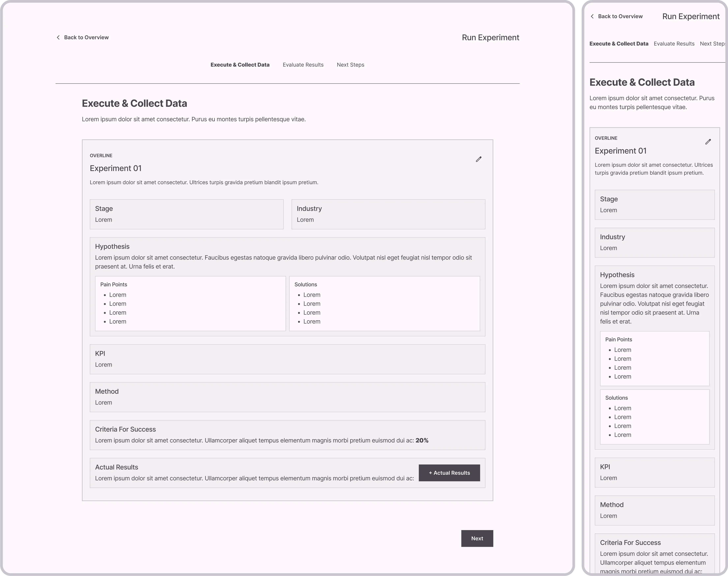Click the back chevron in the mobile panel header
This screenshot has width=728, height=576.
click(592, 16)
